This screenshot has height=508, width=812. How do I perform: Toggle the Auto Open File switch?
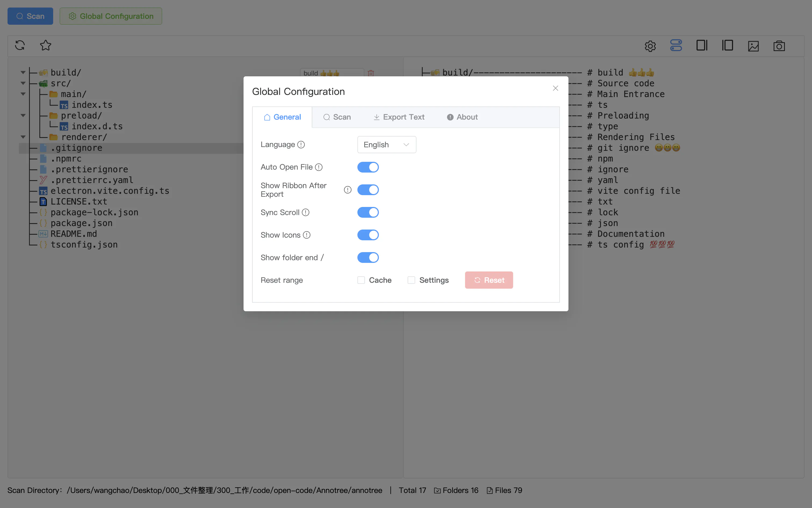(368, 167)
